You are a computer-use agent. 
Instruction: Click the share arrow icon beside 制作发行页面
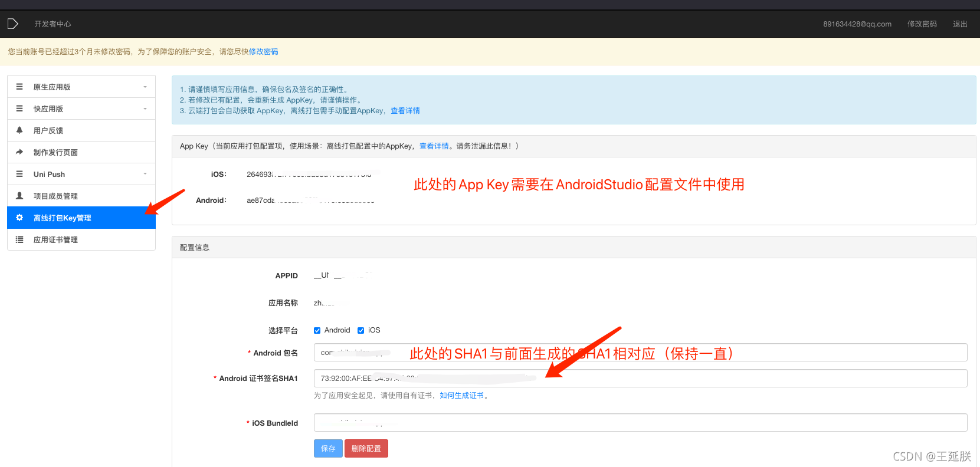coord(19,152)
